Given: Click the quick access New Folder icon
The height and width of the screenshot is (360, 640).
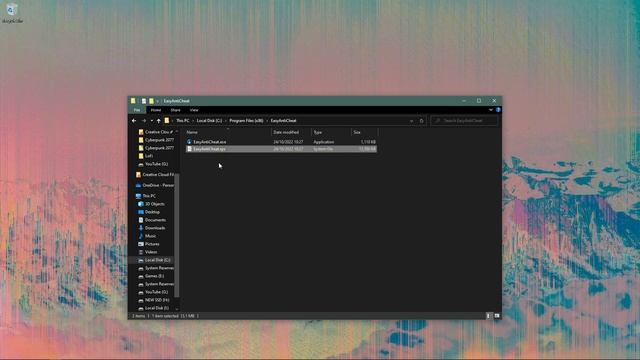Looking at the screenshot, I should click(x=151, y=101).
